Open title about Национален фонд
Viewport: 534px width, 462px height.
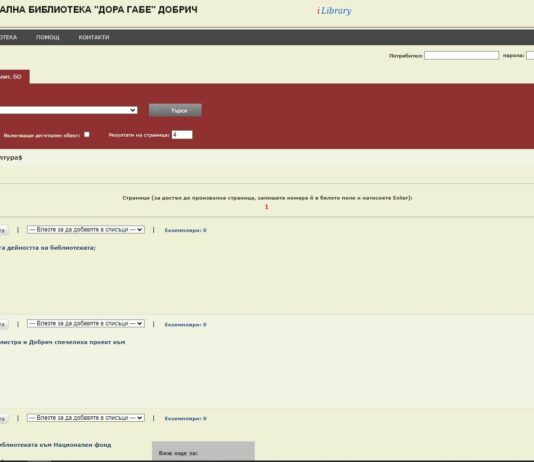[x=55, y=445]
